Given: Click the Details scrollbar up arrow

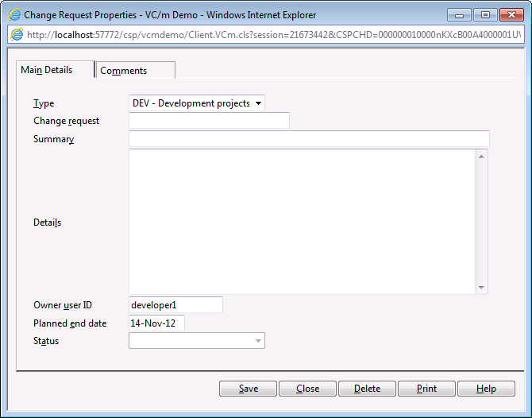Looking at the screenshot, I should 482,157.
